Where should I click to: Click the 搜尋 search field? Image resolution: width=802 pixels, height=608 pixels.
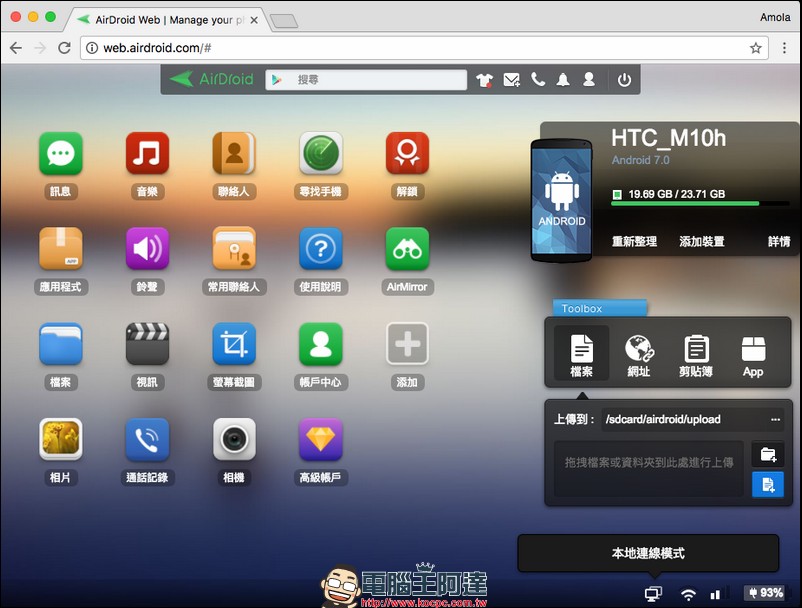366,80
